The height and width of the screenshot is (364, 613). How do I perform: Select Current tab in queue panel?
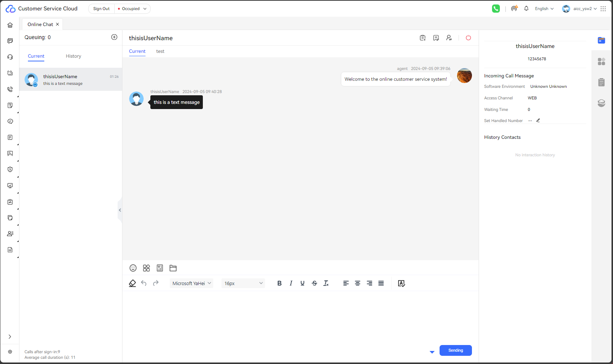pos(36,56)
